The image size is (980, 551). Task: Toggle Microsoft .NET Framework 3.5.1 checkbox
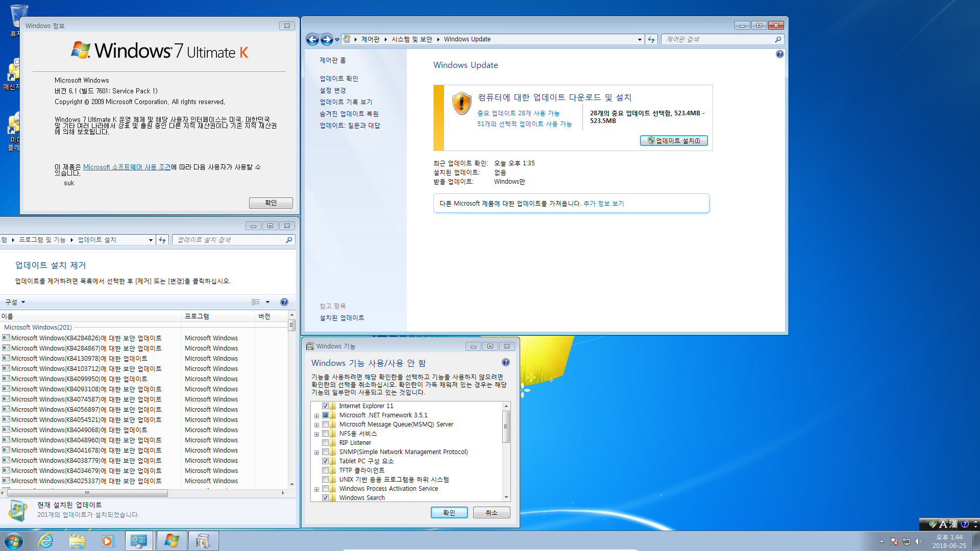click(325, 415)
